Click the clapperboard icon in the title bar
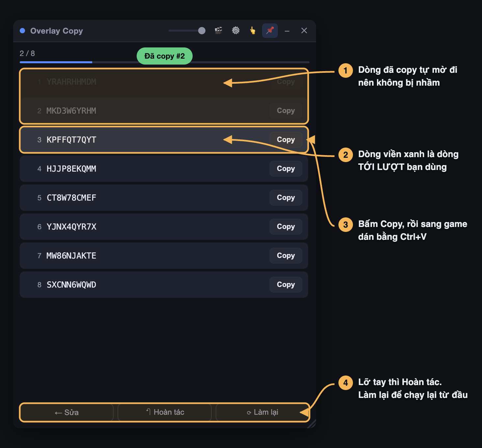Screen dimensions: 482x448 [219, 31]
